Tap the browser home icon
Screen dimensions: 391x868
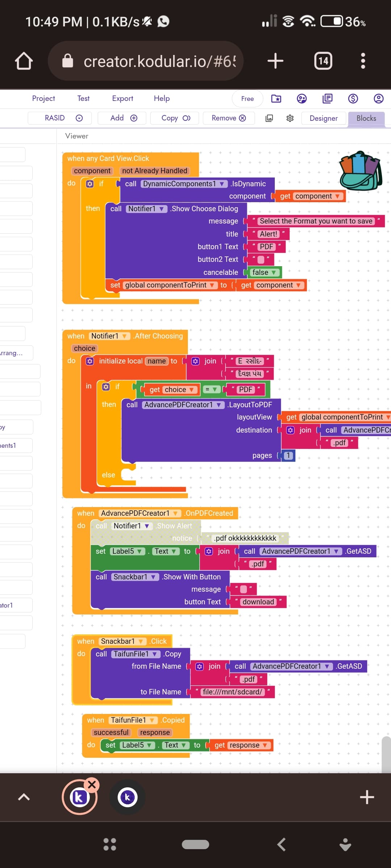(x=24, y=61)
